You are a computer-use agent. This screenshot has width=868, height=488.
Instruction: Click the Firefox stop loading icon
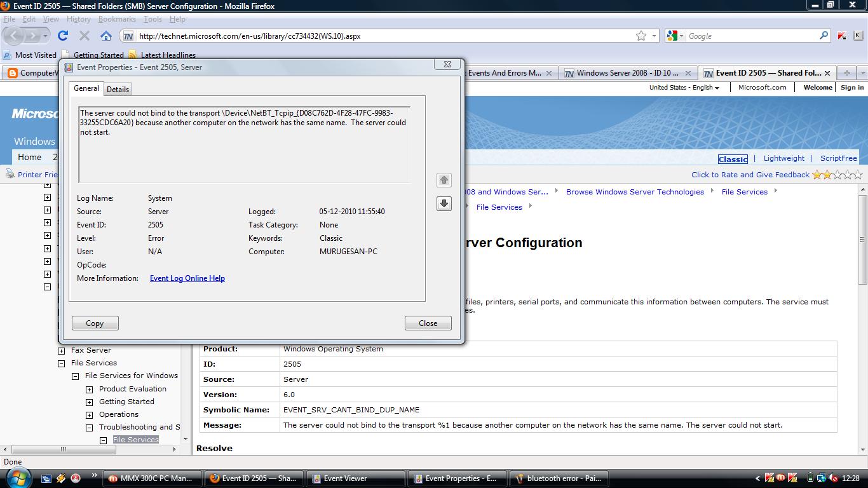tap(85, 36)
